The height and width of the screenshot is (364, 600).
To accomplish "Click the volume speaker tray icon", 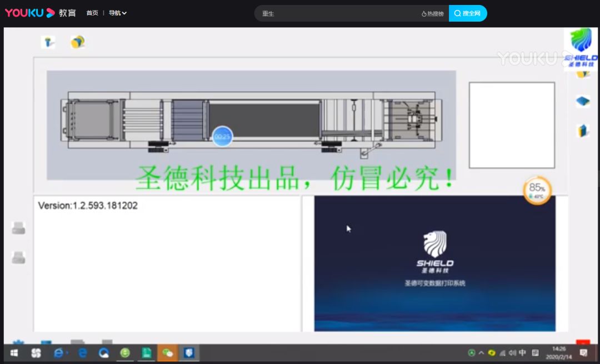I will [x=512, y=353].
